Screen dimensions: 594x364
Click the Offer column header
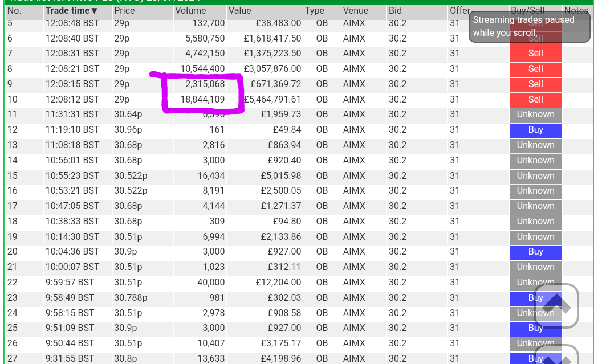tap(460, 11)
